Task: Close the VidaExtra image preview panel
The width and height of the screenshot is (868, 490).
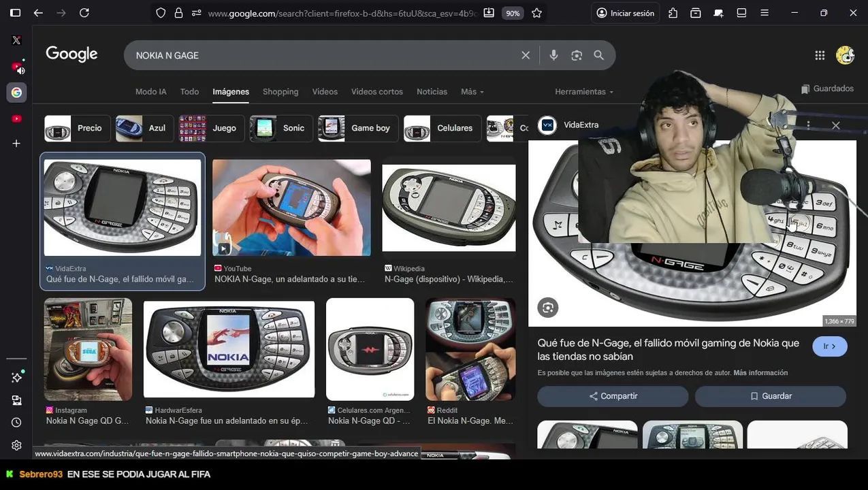Action: 836,125
